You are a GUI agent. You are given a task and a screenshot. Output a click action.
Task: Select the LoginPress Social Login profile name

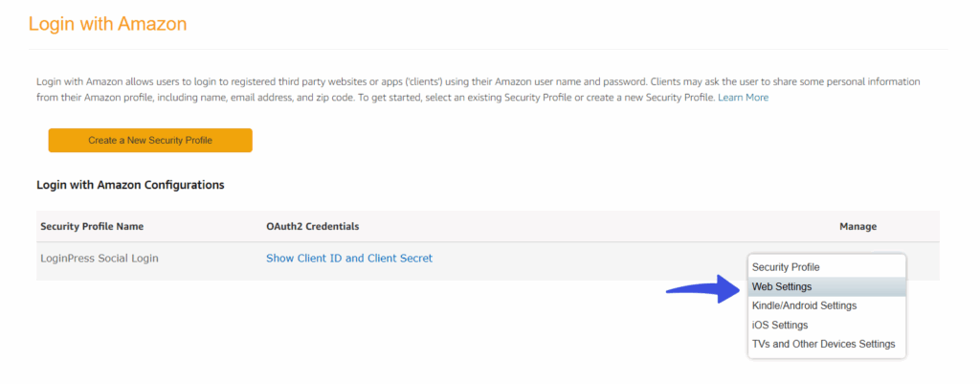(100, 258)
